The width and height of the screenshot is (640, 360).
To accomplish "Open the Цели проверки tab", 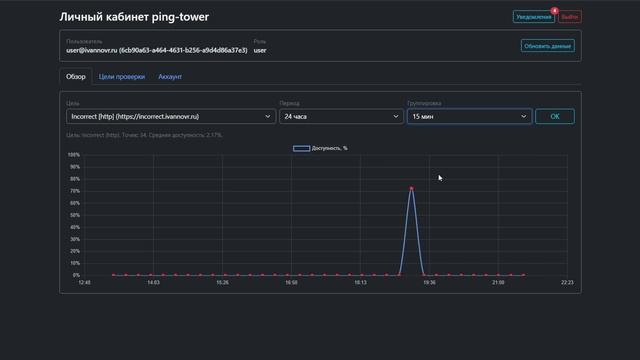I will pyautogui.click(x=122, y=76).
